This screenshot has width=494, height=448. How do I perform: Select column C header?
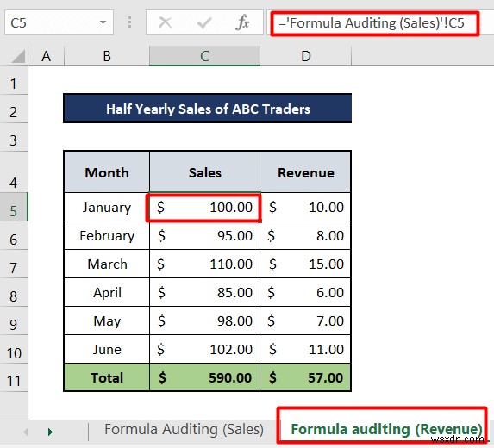pyautogui.click(x=204, y=56)
